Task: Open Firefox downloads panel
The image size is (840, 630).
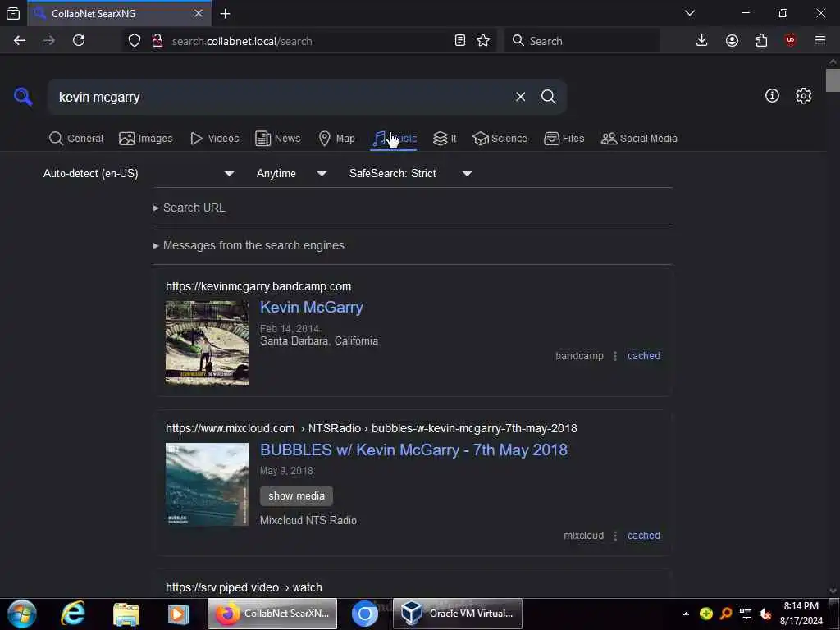Action: pos(701,41)
